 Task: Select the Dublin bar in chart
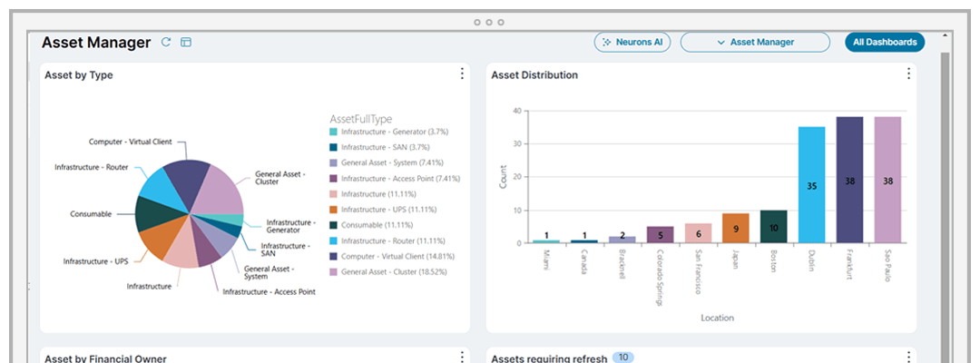pyautogui.click(x=811, y=185)
